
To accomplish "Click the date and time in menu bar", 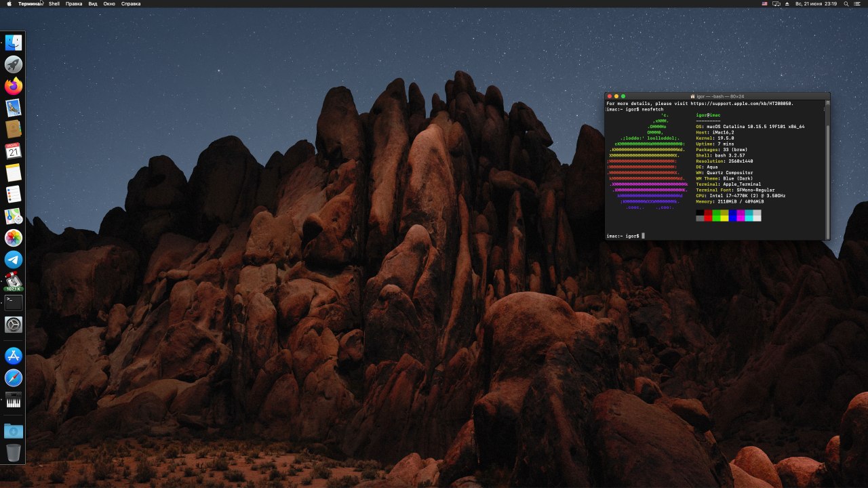I will pyautogui.click(x=816, y=3).
